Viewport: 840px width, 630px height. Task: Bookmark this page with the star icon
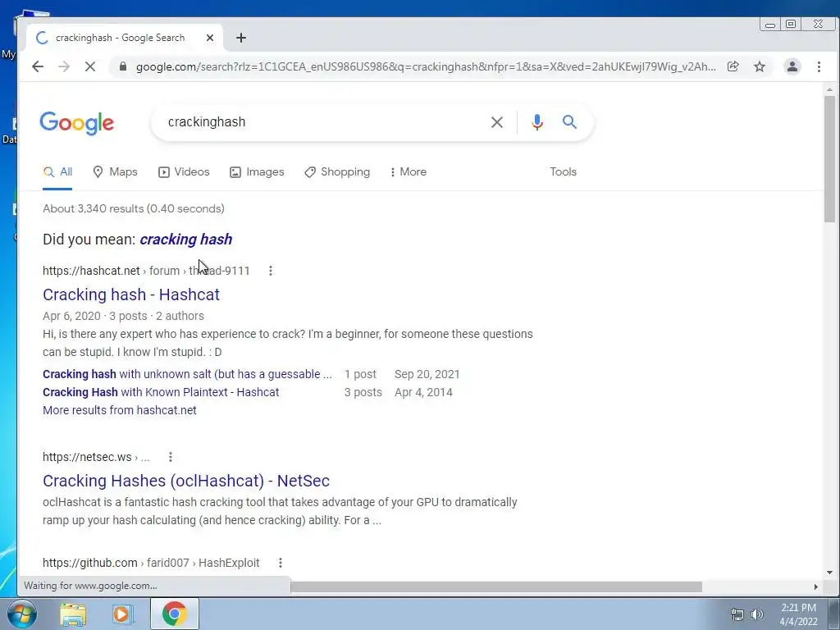[760, 66]
